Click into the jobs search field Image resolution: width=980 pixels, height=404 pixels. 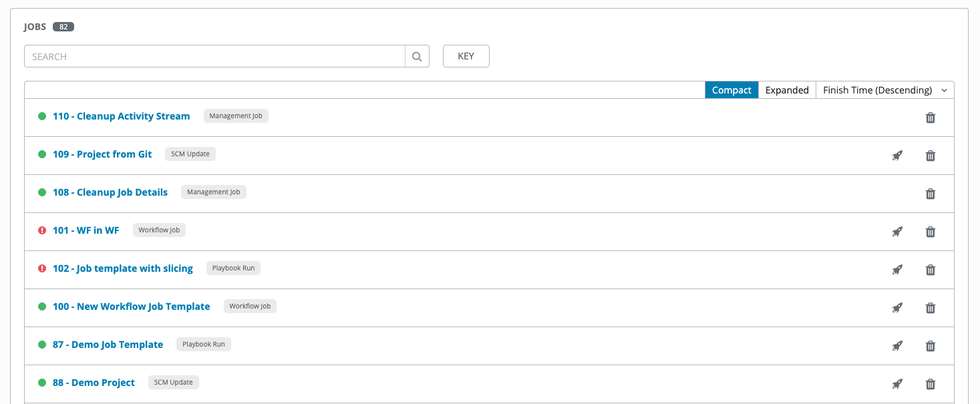click(214, 57)
